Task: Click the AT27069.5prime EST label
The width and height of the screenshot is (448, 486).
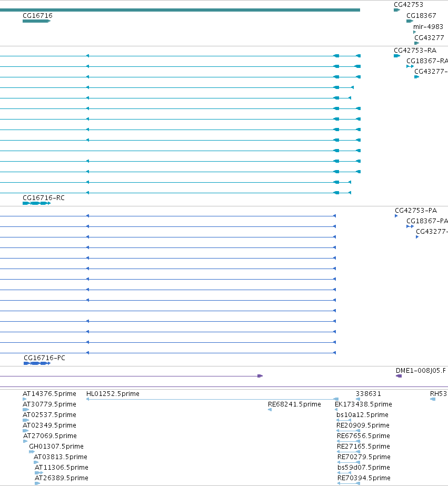Action: (50, 436)
